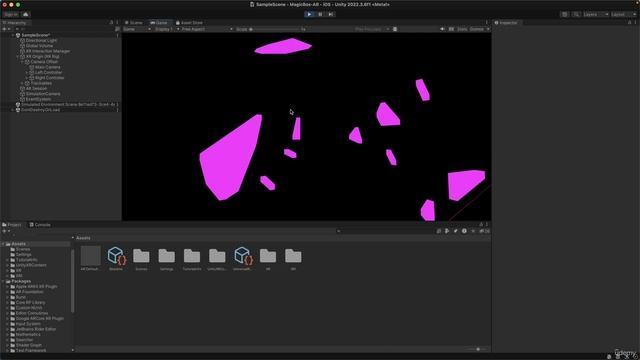Click the Sign in button

click(11, 14)
